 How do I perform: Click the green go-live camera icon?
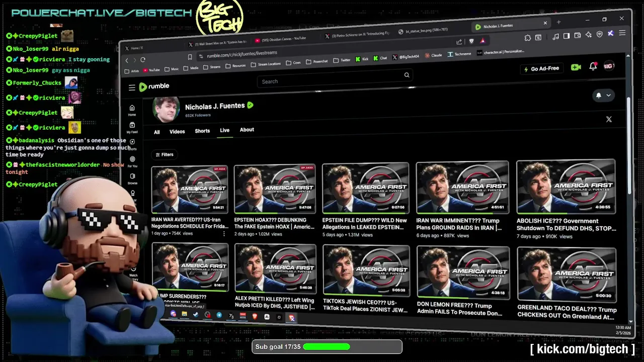[576, 67]
